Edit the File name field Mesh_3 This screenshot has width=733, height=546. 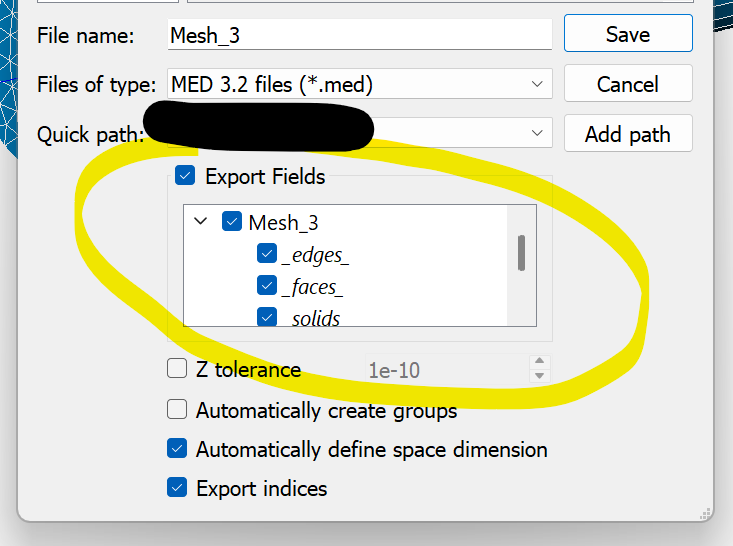(360, 35)
